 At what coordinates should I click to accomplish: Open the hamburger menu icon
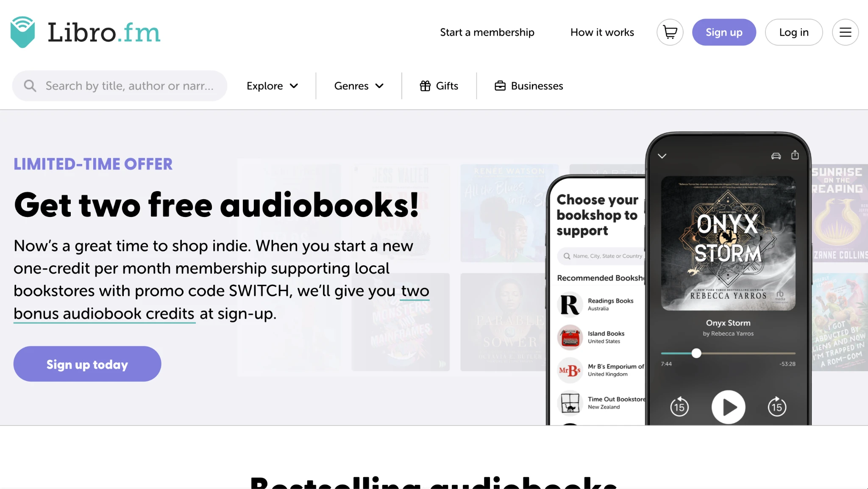845,32
